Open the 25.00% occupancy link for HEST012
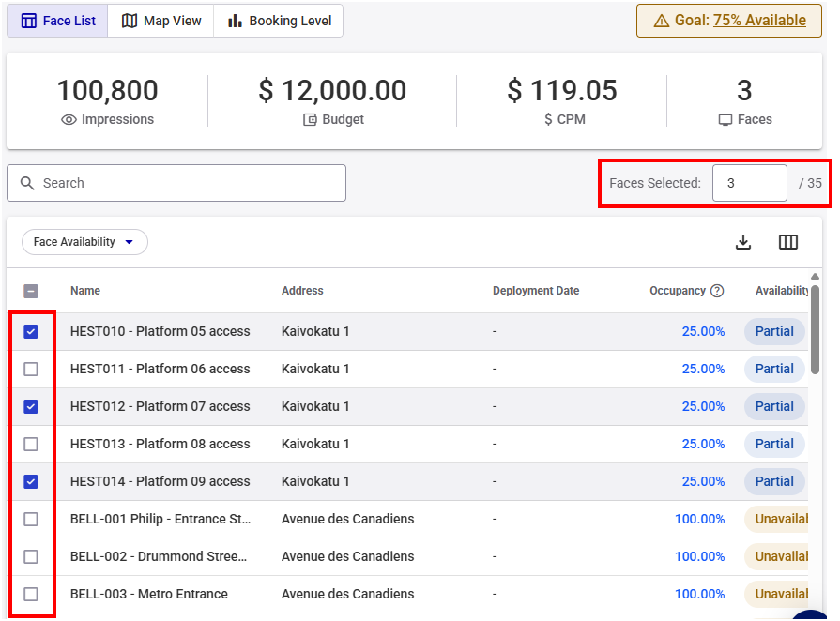840x621 pixels. 703,406
